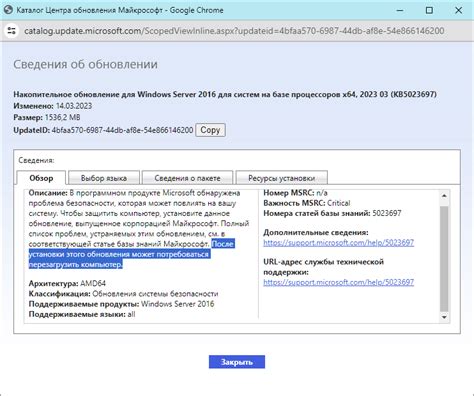Click the Сведения: label above the tabs

pyautogui.click(x=36, y=160)
